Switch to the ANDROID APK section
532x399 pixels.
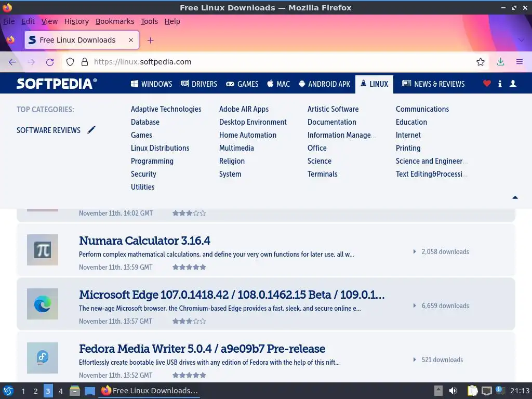pyautogui.click(x=324, y=84)
